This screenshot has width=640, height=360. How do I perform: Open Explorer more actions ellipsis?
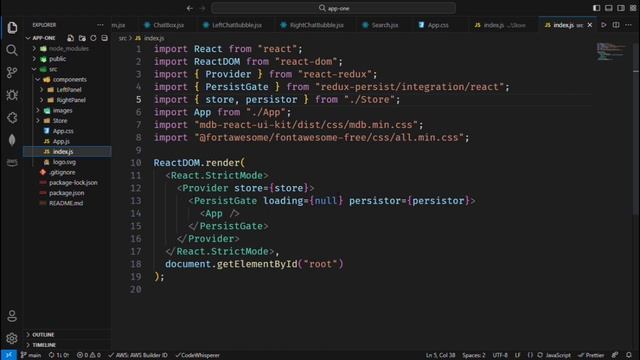[100, 25]
